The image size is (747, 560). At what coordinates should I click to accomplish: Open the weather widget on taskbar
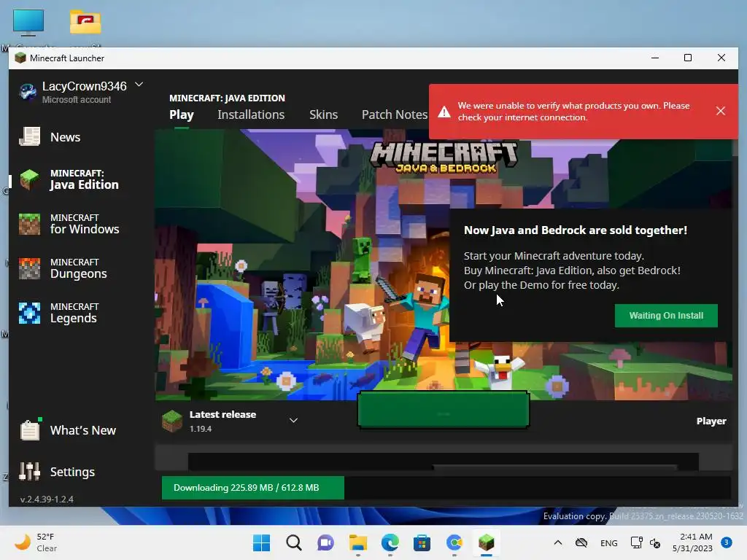(36, 542)
